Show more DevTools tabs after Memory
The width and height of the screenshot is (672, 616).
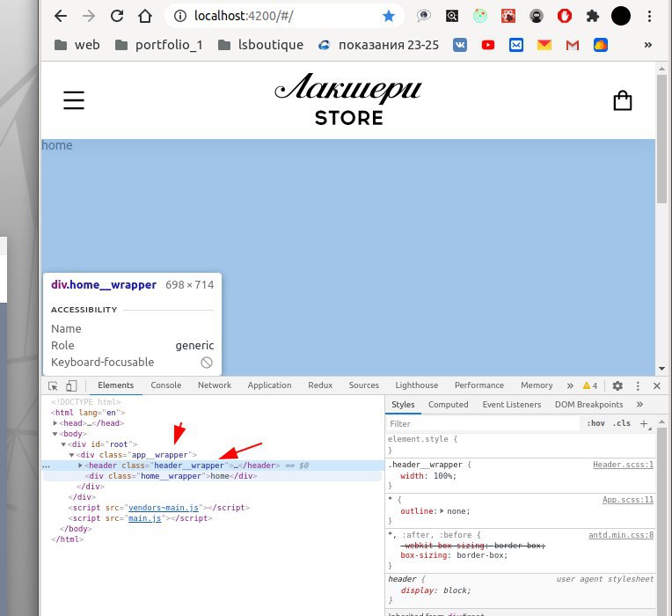570,385
